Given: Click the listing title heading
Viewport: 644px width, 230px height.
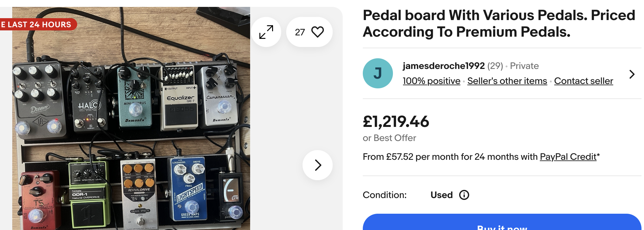Looking at the screenshot, I should [x=499, y=24].
